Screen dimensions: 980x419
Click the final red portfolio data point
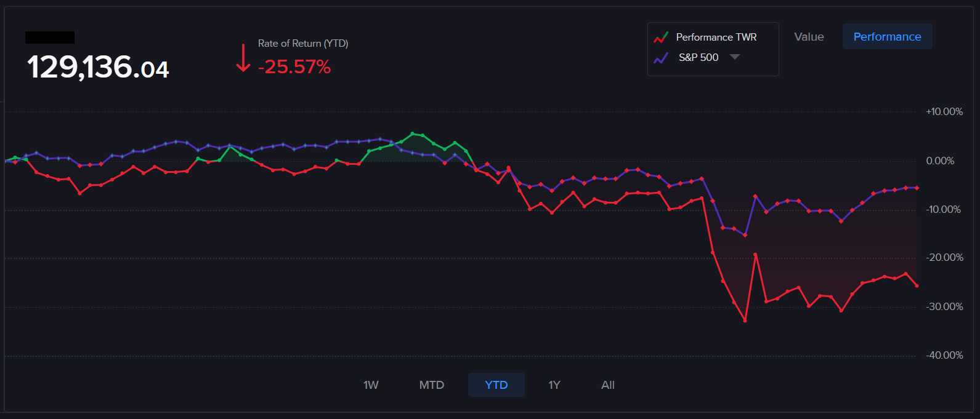point(917,285)
